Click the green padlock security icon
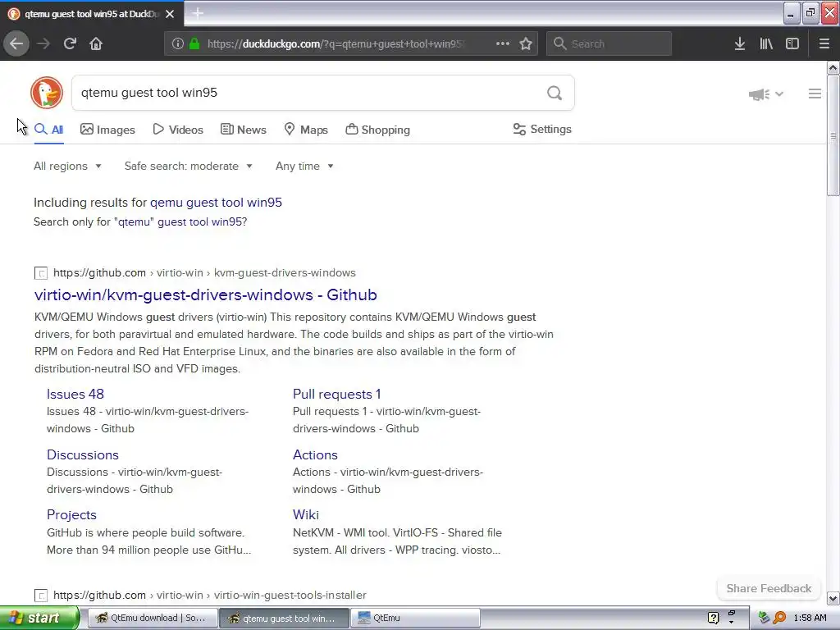The image size is (840, 630). tap(194, 44)
